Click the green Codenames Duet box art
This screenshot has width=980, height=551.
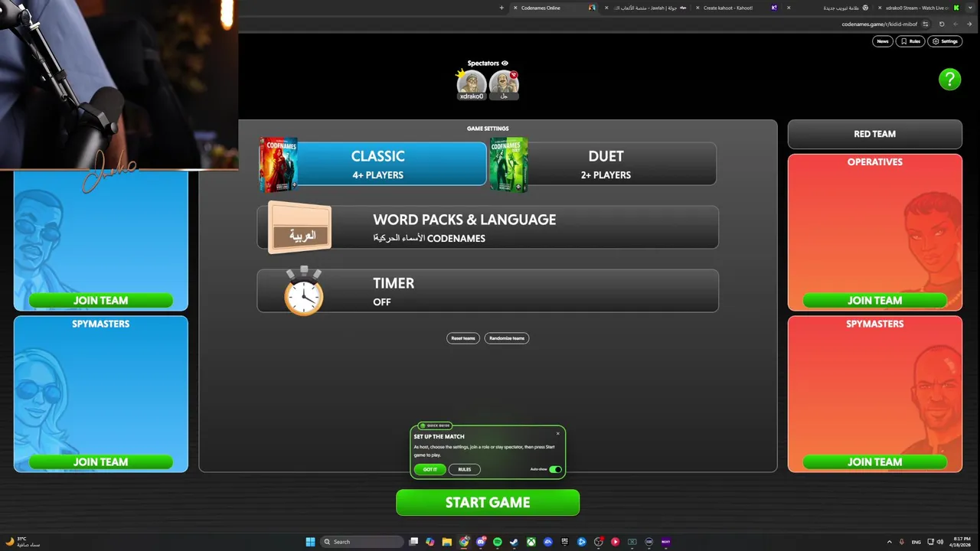[x=508, y=165]
